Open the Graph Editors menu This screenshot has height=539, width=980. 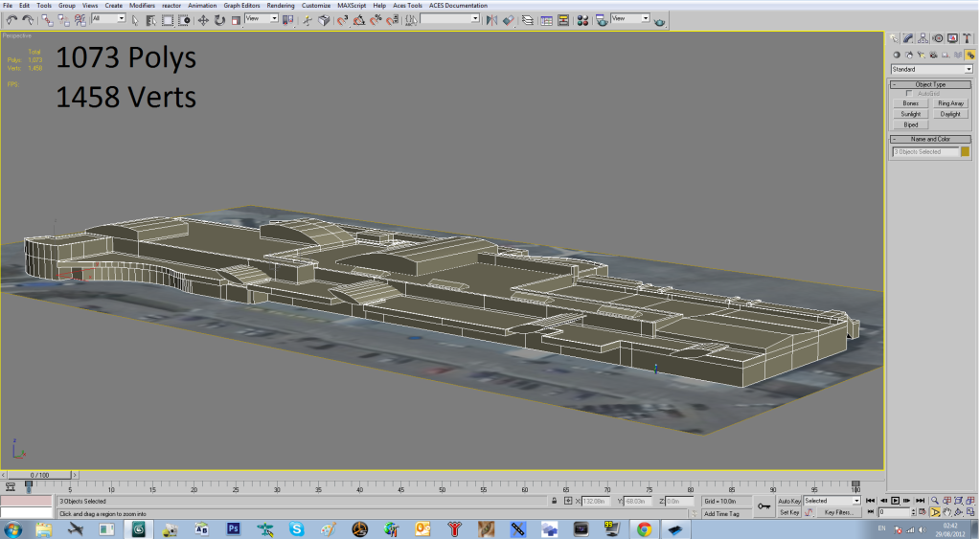click(241, 5)
